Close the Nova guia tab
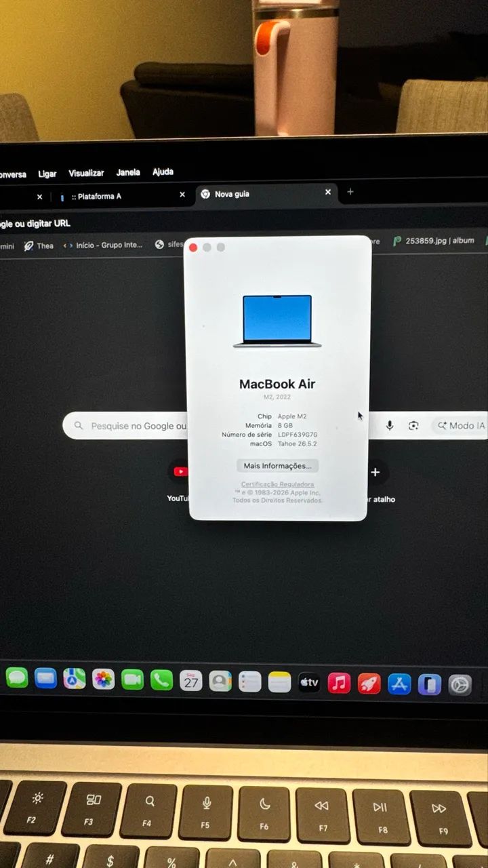 coord(328,193)
